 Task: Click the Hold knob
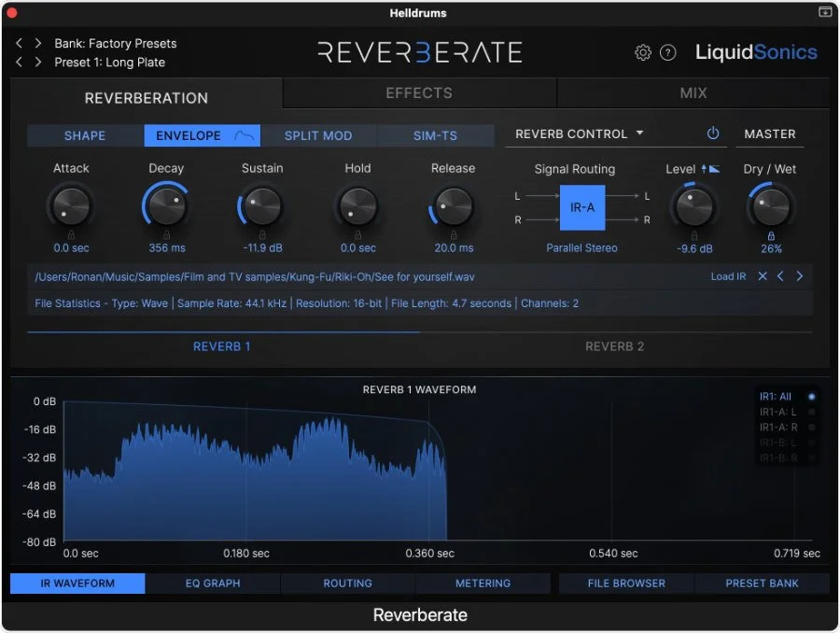(357, 206)
